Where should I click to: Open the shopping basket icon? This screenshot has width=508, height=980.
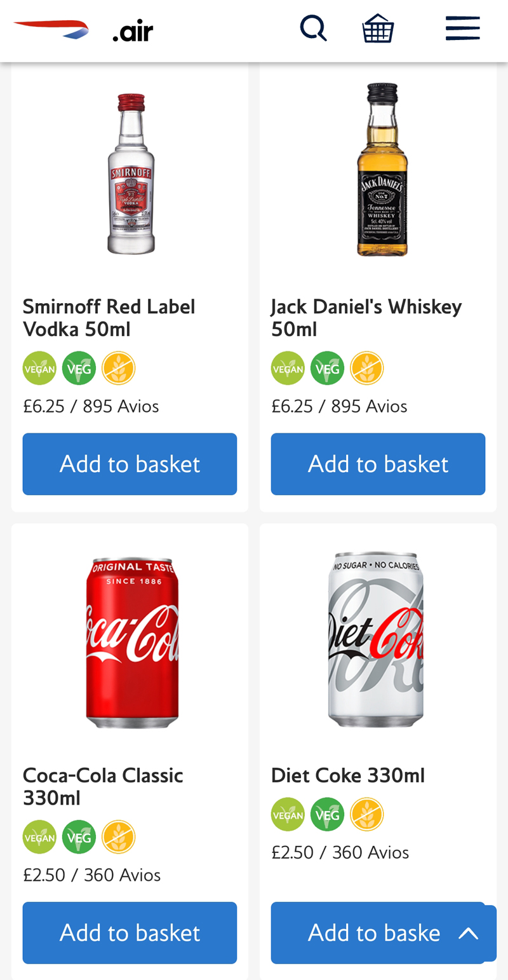(x=378, y=29)
